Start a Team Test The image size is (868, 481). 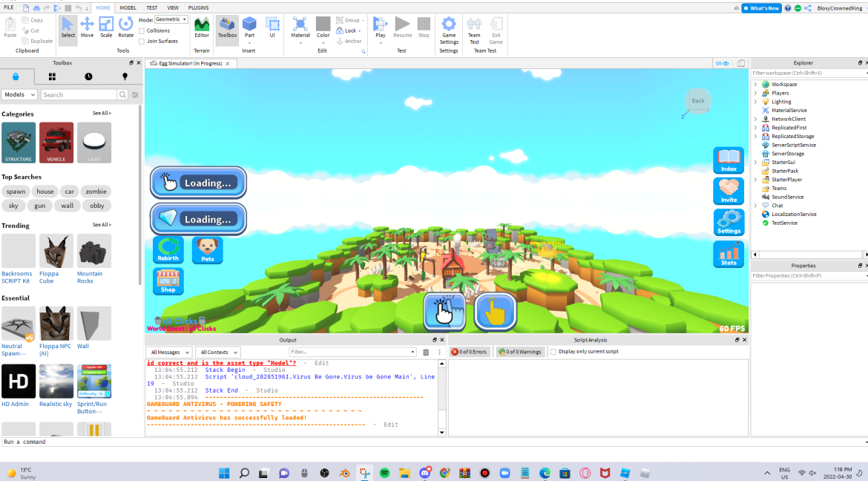[x=474, y=30]
